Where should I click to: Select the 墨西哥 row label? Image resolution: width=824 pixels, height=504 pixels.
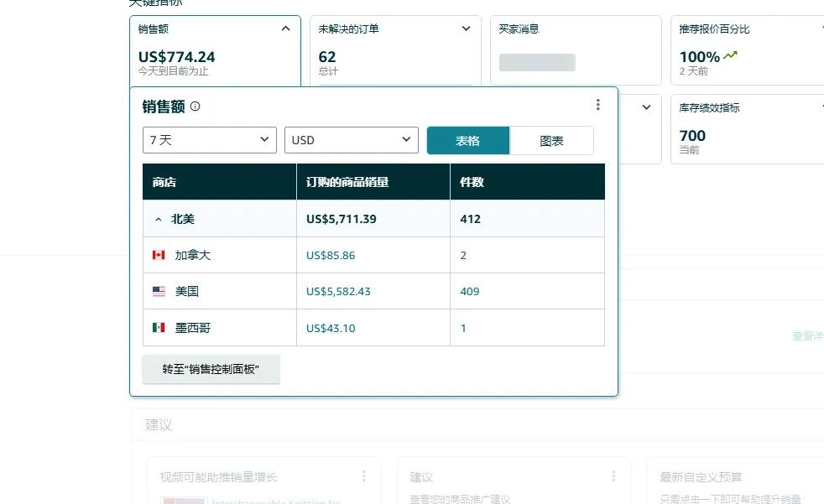click(x=193, y=328)
